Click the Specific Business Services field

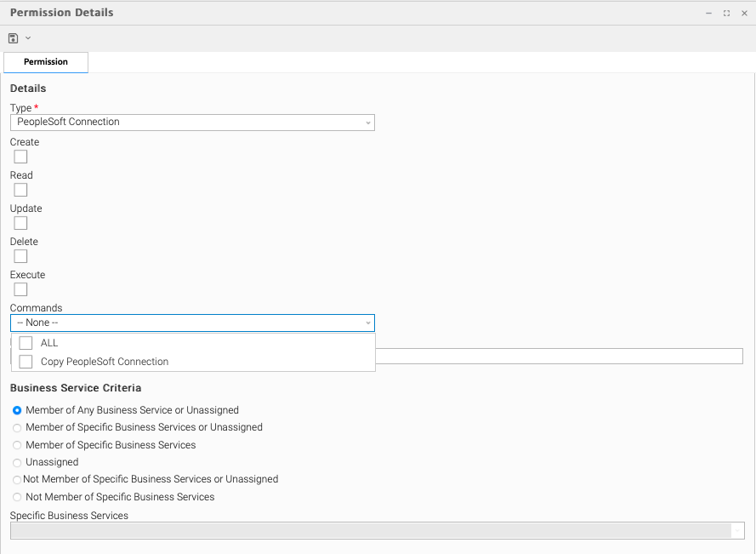(x=371, y=531)
